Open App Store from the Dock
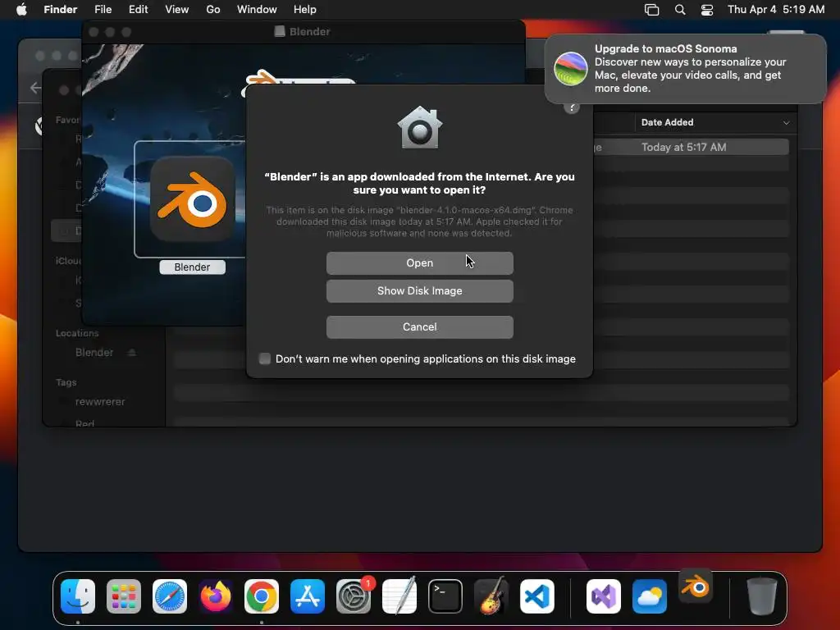The image size is (840, 630). 308,596
